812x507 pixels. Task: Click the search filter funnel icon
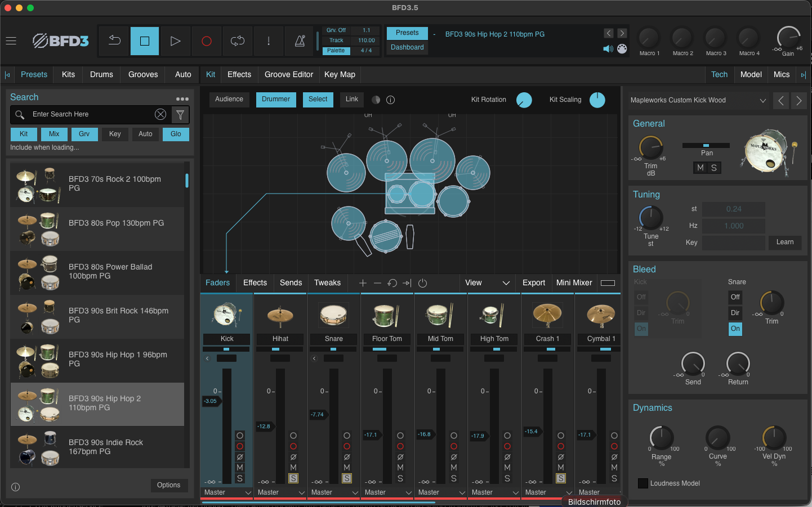(x=180, y=115)
